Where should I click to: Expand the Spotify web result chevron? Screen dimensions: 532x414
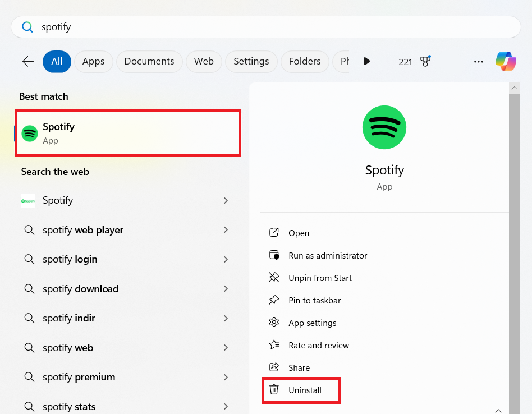pos(226,201)
